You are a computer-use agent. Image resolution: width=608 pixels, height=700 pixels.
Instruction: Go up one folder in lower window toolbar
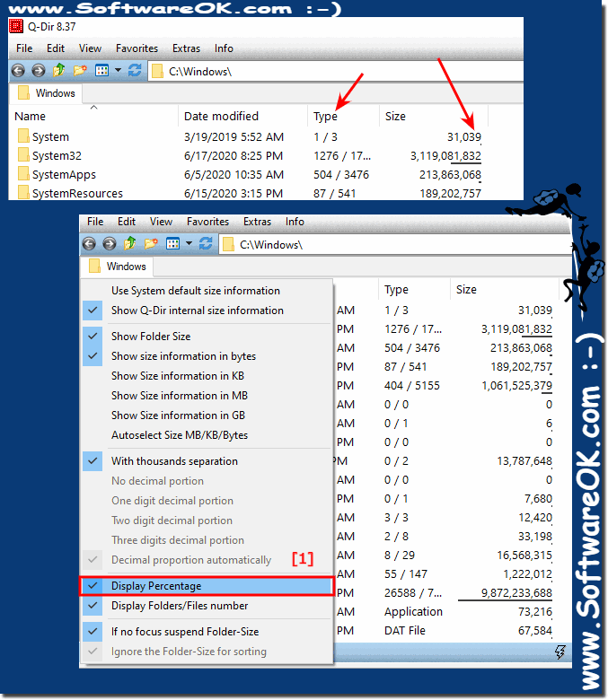130,244
